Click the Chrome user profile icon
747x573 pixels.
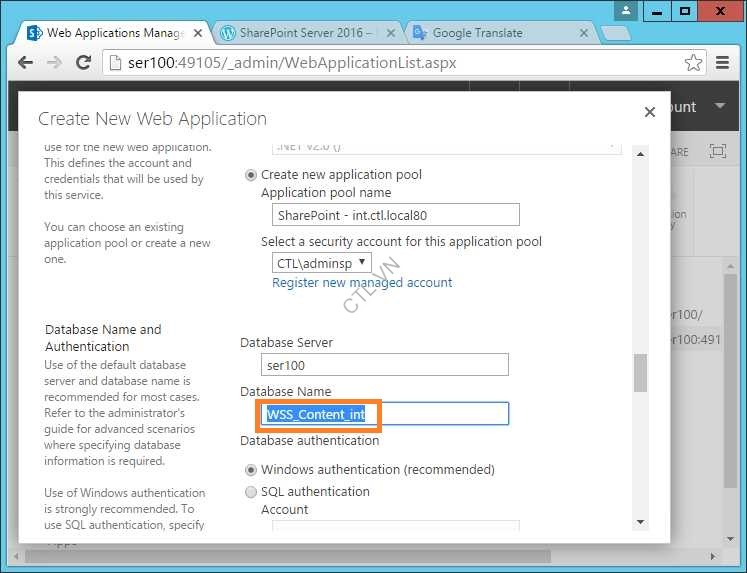[x=627, y=11]
